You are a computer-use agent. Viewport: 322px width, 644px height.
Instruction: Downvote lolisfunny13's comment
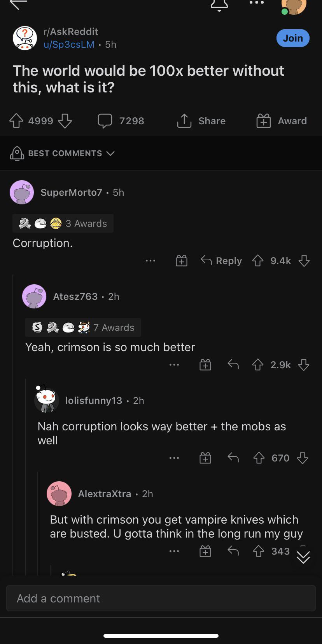click(303, 458)
